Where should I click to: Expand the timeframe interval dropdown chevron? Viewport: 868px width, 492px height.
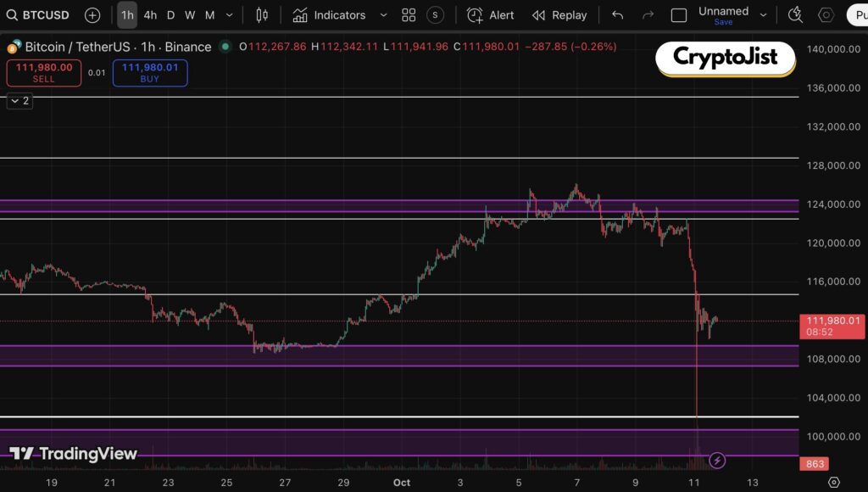(228, 15)
